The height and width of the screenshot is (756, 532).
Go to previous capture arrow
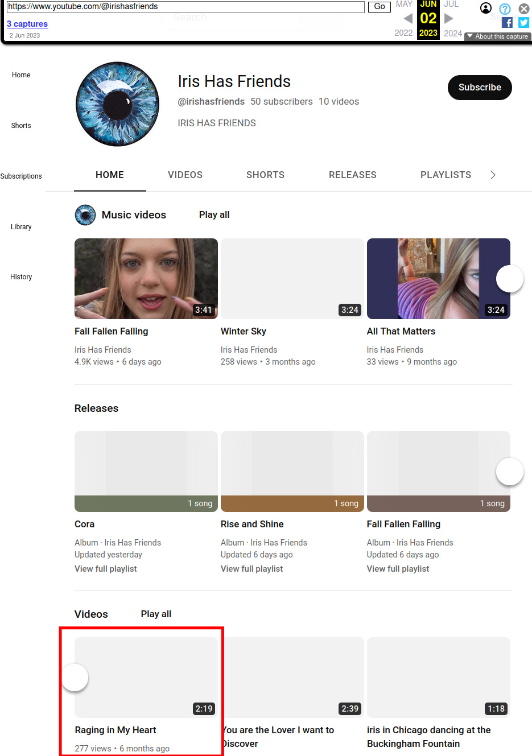pos(408,18)
